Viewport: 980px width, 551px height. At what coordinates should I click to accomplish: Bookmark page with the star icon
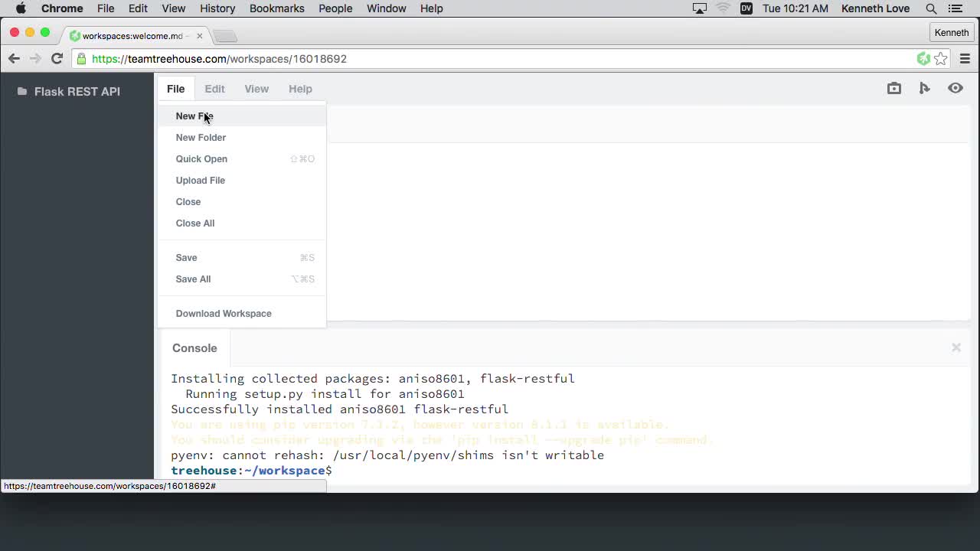pyautogui.click(x=941, y=58)
